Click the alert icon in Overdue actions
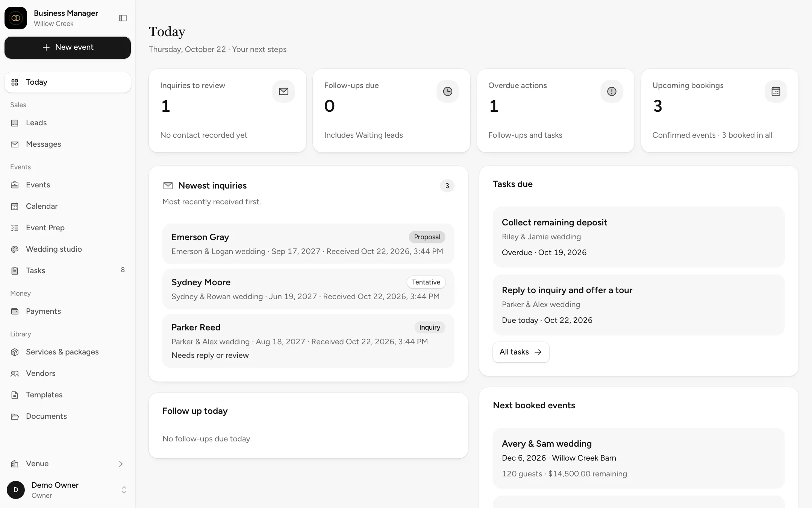Screen dimensions: 812x508 612,91
